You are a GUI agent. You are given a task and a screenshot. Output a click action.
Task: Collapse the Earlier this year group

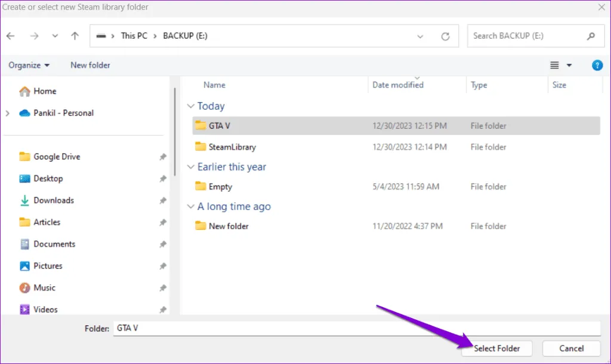[x=191, y=167]
